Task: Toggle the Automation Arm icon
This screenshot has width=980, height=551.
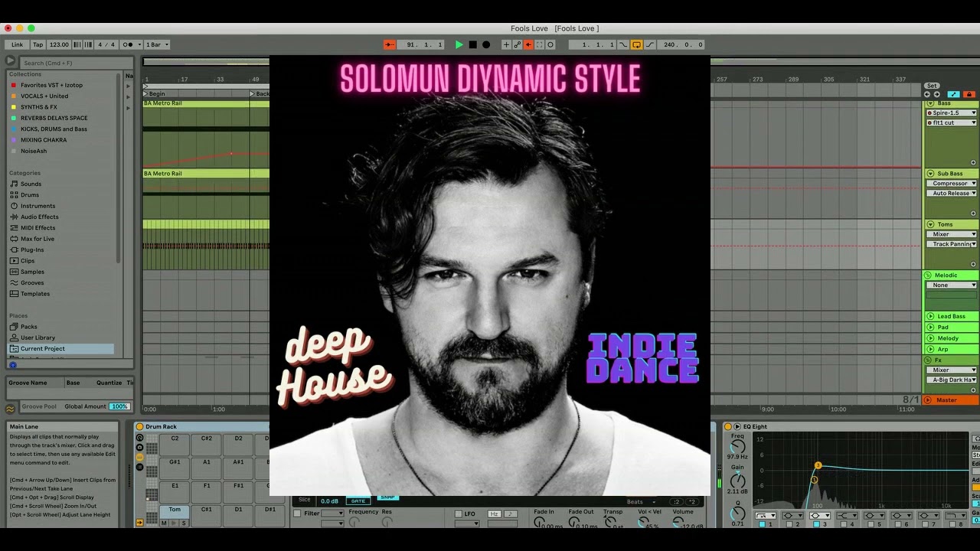Action: pos(517,45)
